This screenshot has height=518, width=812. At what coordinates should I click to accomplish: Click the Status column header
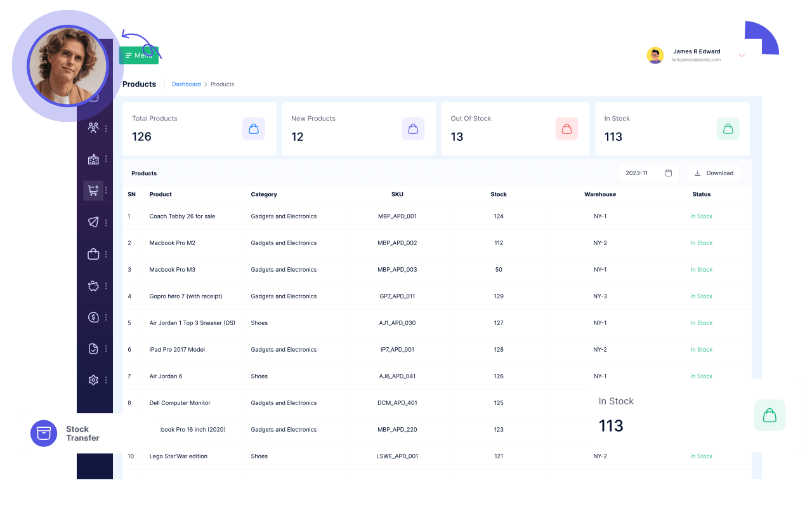702,194
